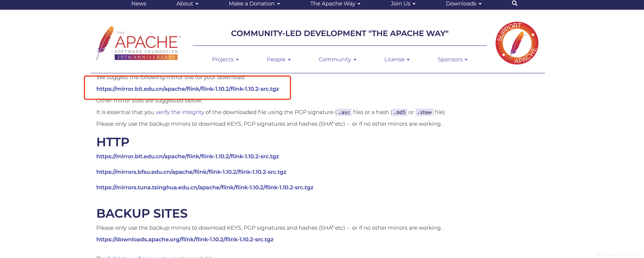Click the search magnifier icon

(x=514, y=3)
